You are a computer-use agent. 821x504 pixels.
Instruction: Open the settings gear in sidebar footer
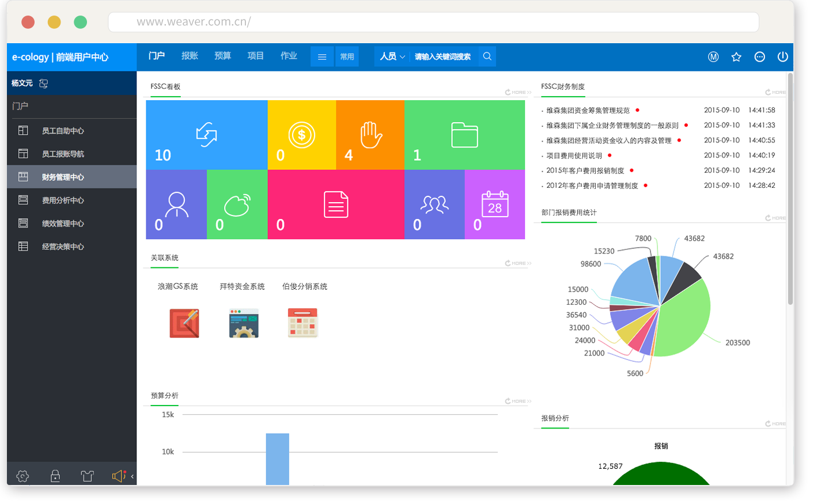click(x=22, y=476)
